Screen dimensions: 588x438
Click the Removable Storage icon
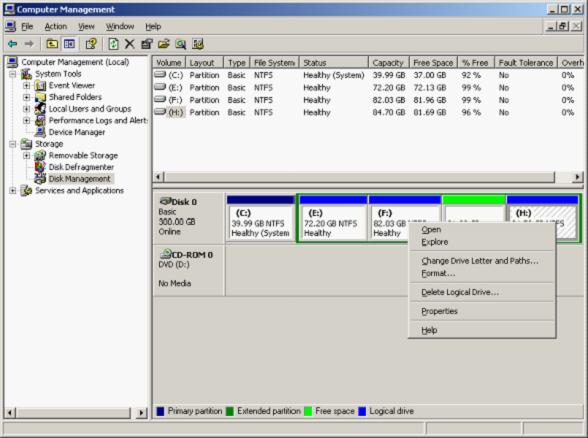pyautogui.click(x=40, y=155)
